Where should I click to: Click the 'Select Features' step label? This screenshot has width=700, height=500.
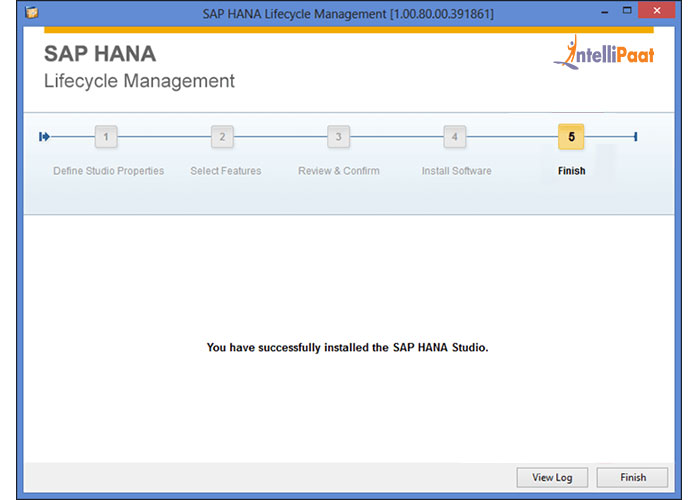coord(226,171)
